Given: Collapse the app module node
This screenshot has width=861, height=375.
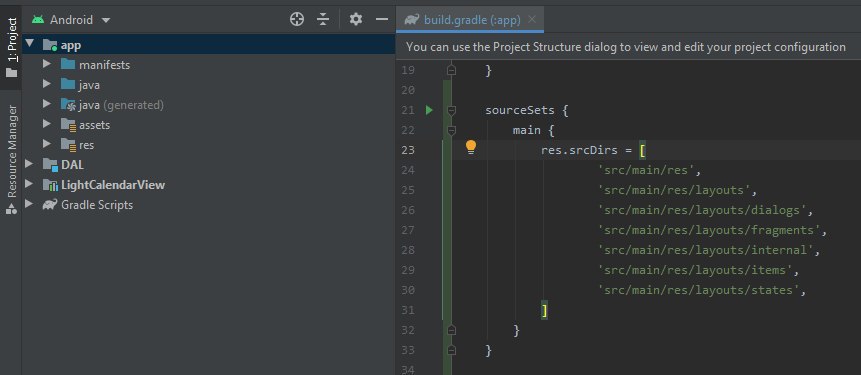Looking at the screenshot, I should 29,43.
